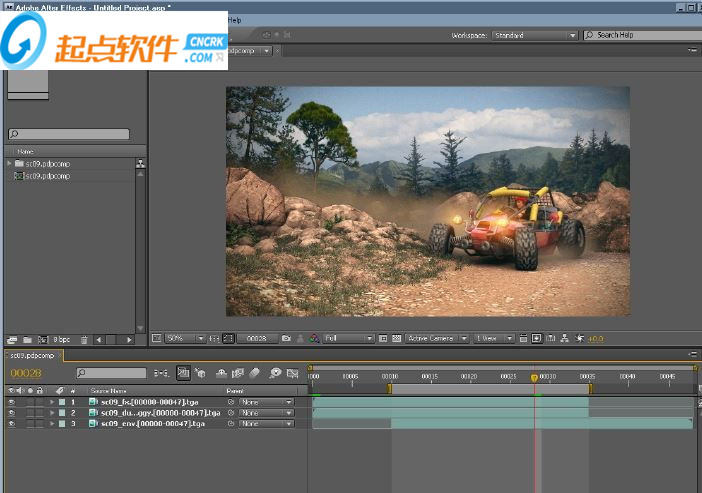The width and height of the screenshot is (702, 493).
Task: Click the snapshot camera icon in viewer
Action: click(286, 339)
